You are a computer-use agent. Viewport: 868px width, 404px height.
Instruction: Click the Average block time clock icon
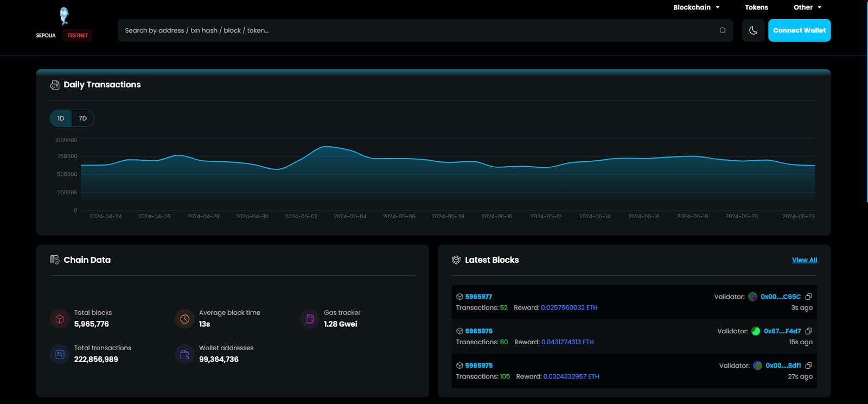184,319
